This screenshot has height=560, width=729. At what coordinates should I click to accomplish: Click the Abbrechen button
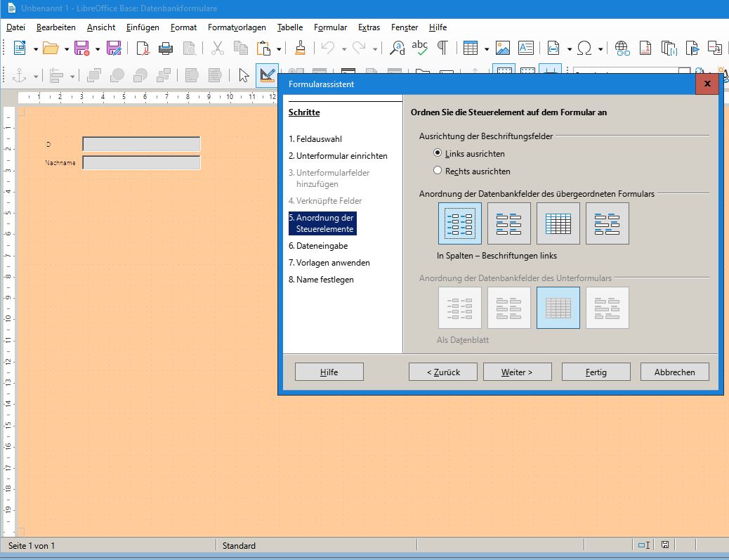(x=675, y=372)
